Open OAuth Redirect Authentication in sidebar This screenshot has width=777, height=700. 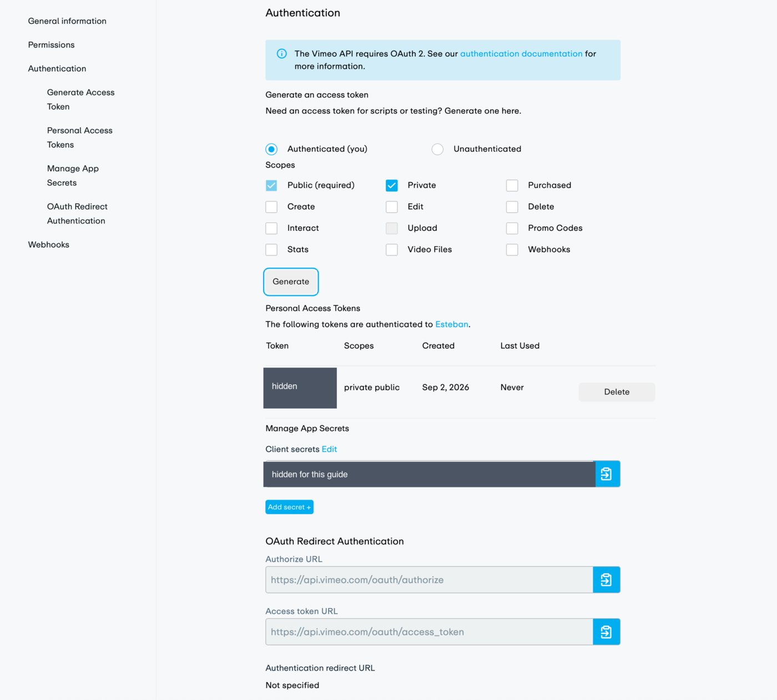tap(77, 214)
